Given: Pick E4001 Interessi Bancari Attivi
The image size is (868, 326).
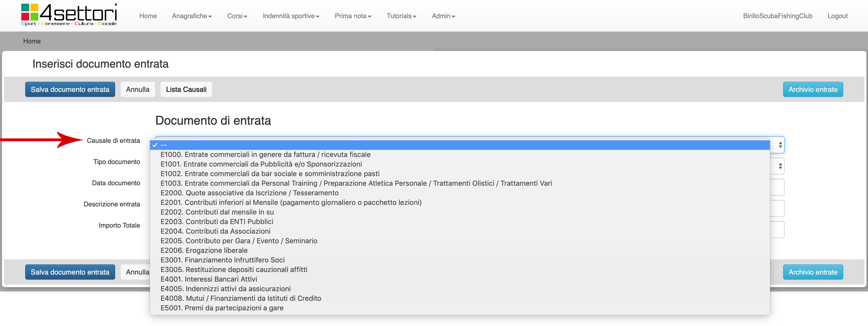Looking at the screenshot, I should (209, 279).
